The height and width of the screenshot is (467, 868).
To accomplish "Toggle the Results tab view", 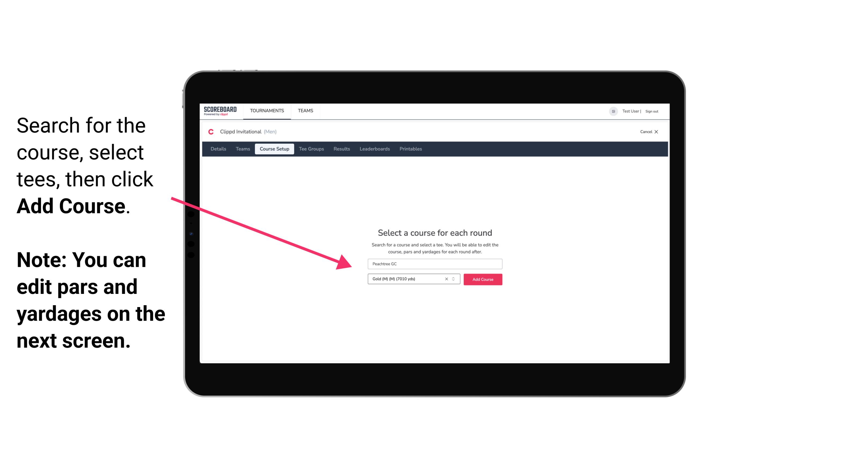I will point(341,149).
